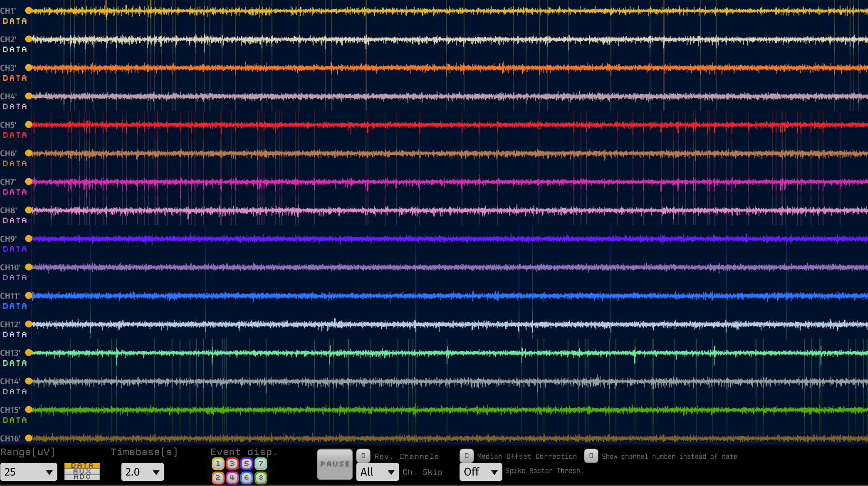Click the DATA label under CH2'
Viewport: 868px width, 486px height.
point(15,49)
